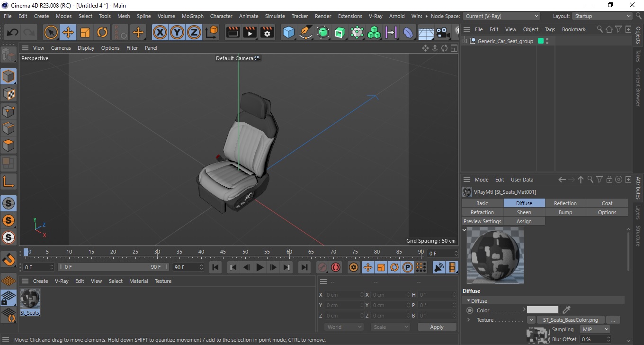Screen dimensions: 644x345
Task: Add a Cube primitive object
Action: (x=288, y=33)
